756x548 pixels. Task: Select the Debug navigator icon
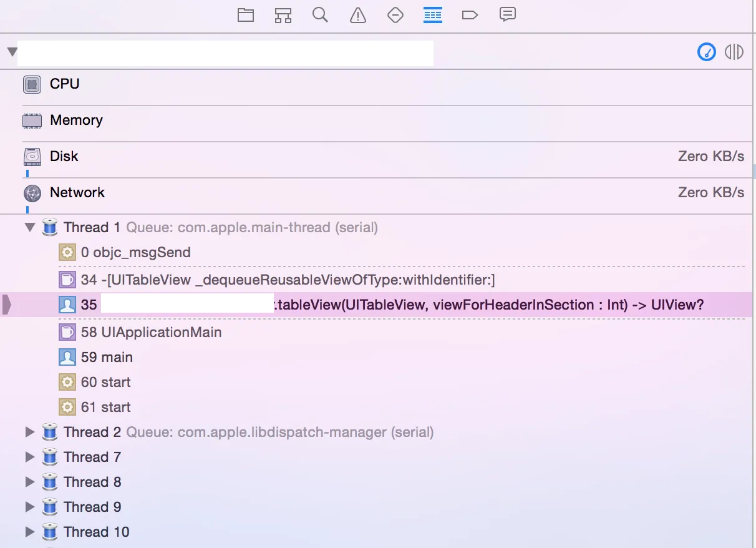[x=433, y=15]
